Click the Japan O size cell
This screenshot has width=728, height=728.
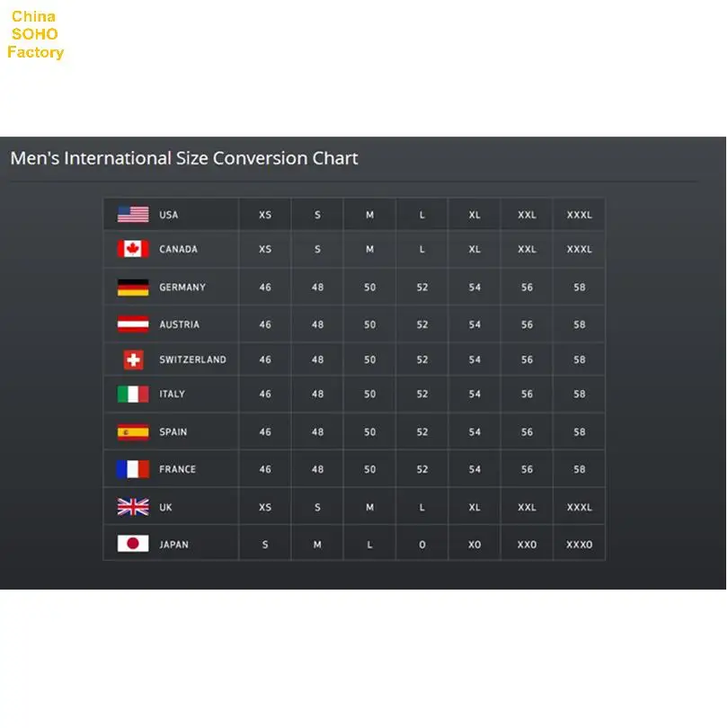coord(422,544)
